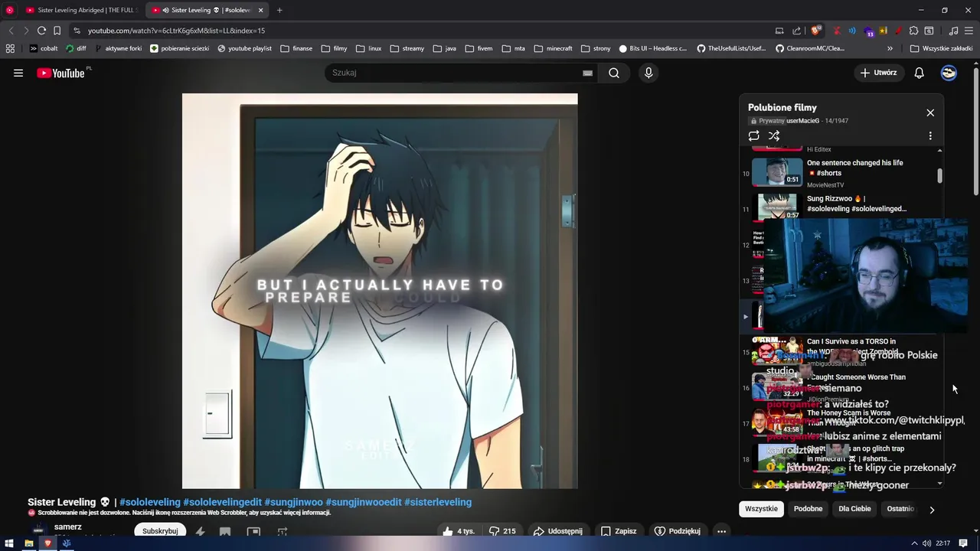Open a new browser tab
980x551 pixels.
pyautogui.click(x=279, y=10)
